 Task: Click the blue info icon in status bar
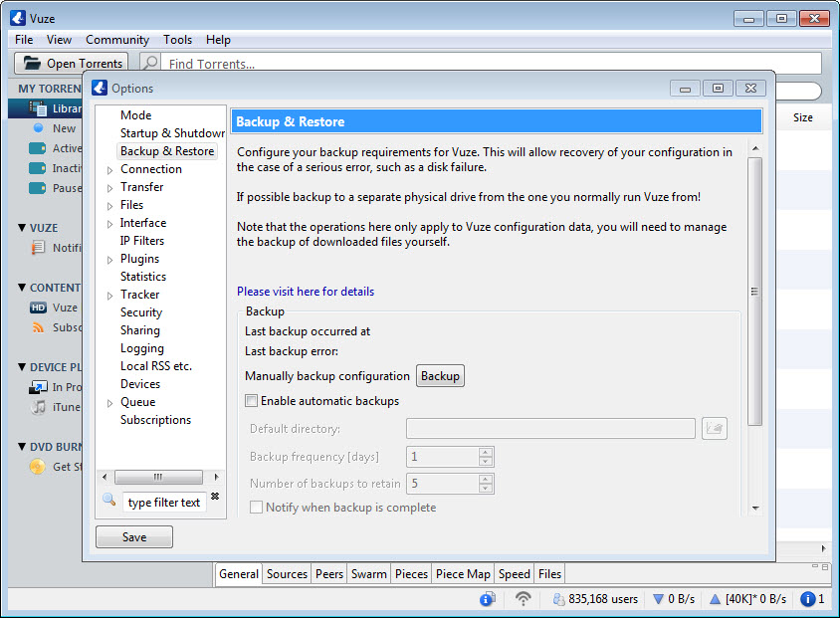[x=807, y=599]
